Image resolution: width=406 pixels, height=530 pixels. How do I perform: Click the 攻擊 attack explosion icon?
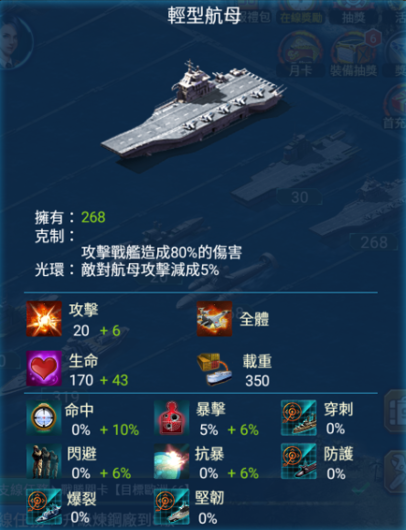click(44, 319)
